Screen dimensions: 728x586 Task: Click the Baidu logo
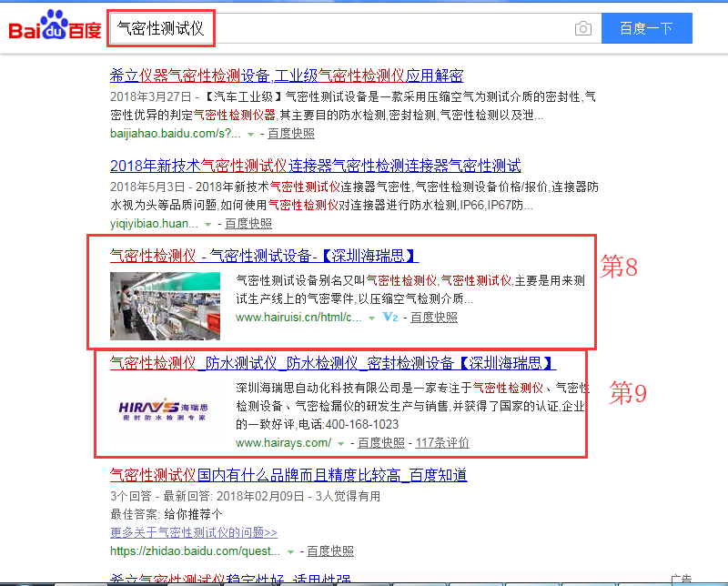click(55, 27)
